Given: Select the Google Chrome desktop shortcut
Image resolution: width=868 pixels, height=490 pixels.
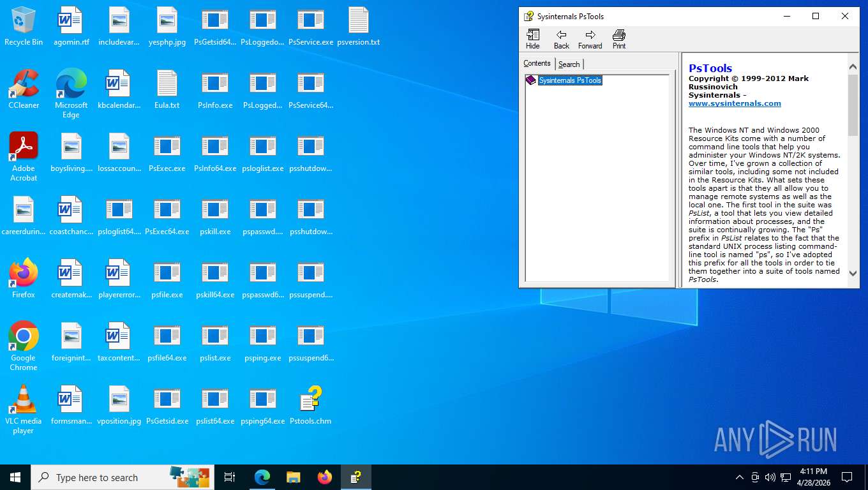Looking at the screenshot, I should 24,346.
